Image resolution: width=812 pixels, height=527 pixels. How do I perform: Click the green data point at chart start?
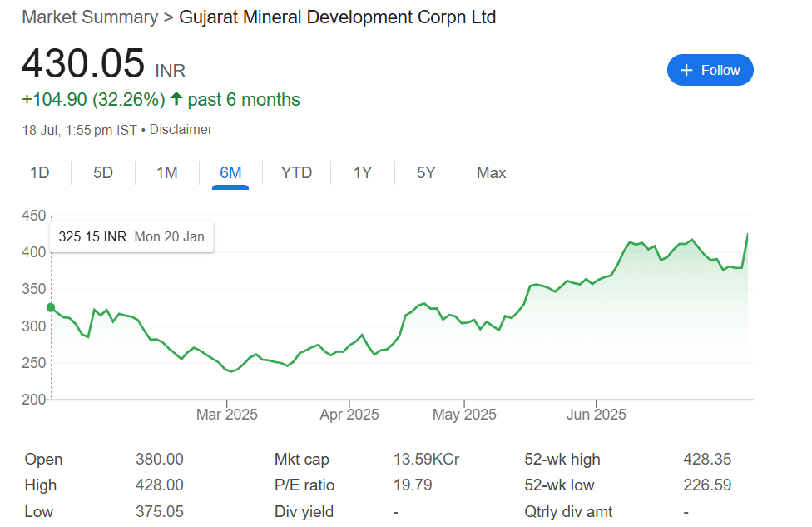pyautogui.click(x=51, y=307)
